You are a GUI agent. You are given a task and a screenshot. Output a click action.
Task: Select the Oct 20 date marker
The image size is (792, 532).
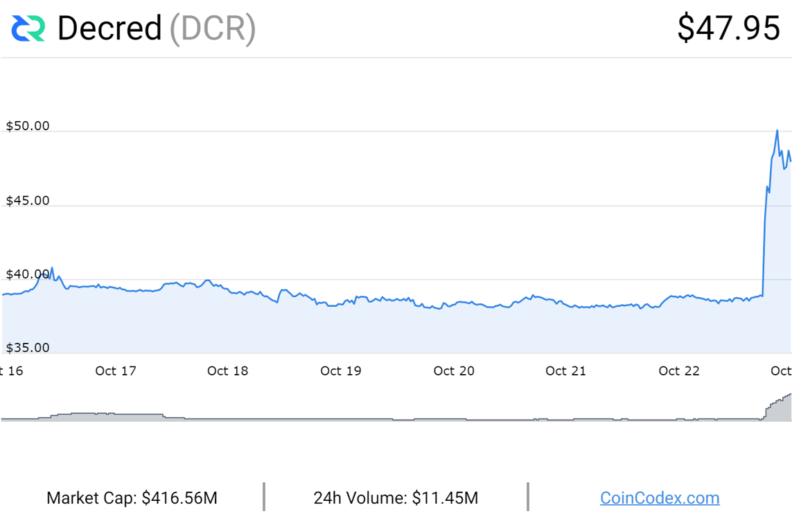pos(454,371)
